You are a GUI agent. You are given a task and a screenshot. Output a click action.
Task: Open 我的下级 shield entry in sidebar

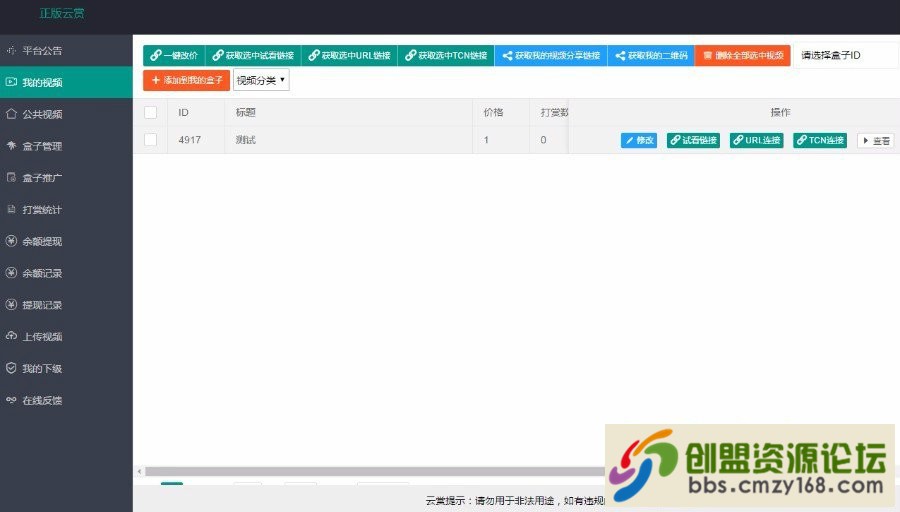coord(66,369)
